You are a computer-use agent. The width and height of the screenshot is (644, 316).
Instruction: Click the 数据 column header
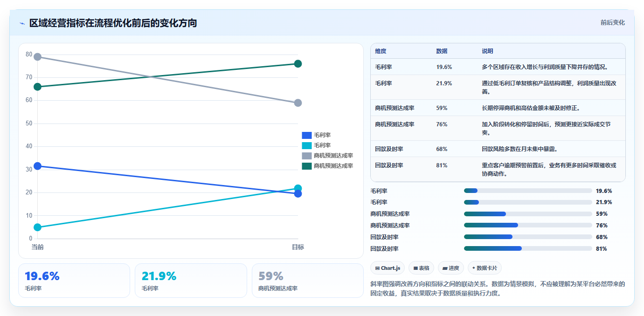(442, 51)
